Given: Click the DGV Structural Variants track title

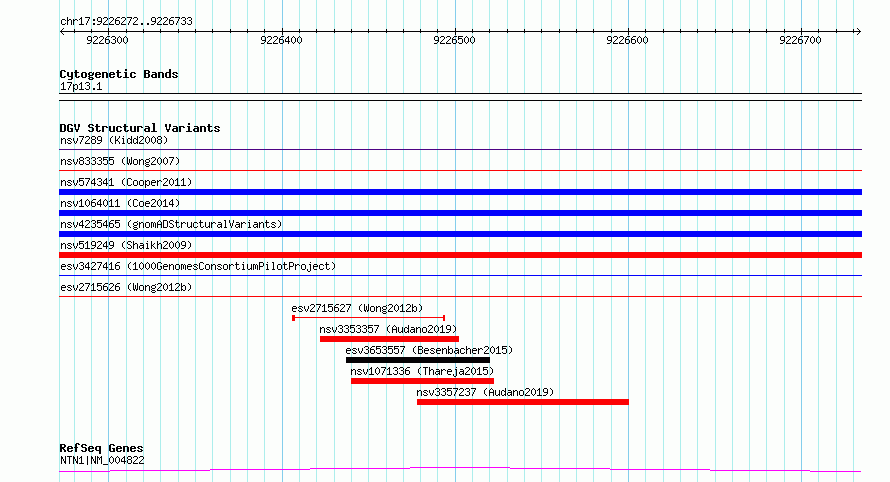Looking at the screenshot, I should (x=140, y=128).
